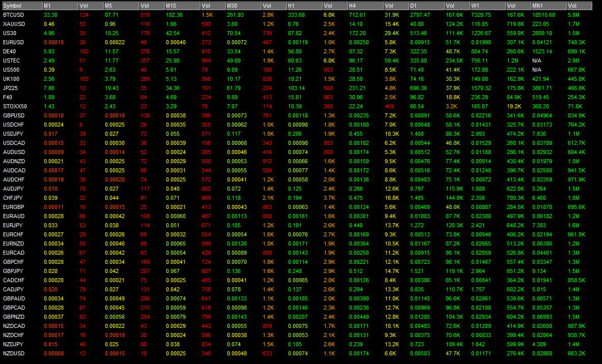This screenshot has height=364, width=602.
Task: Click BTCUSD MN1 value 18510.68
Action: [x=543, y=15]
